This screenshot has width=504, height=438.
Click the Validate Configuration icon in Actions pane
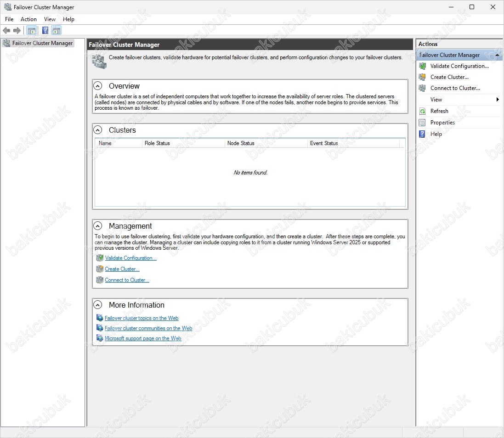(422, 66)
